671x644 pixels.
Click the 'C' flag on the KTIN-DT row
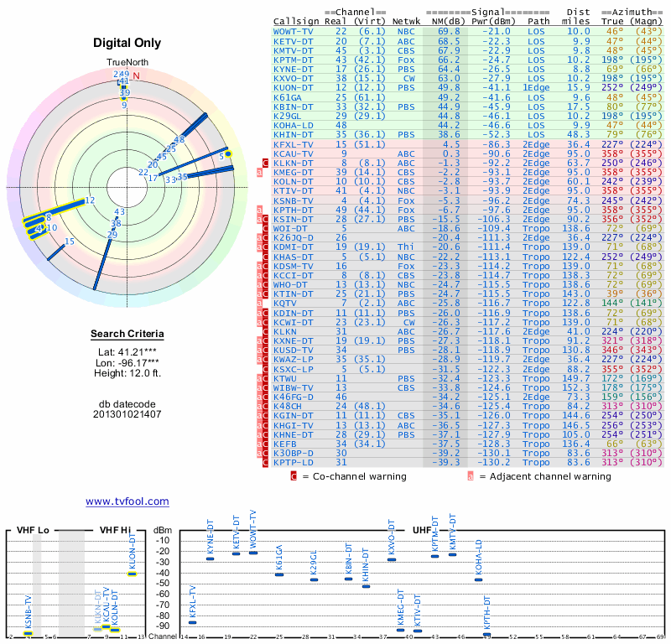click(265, 294)
